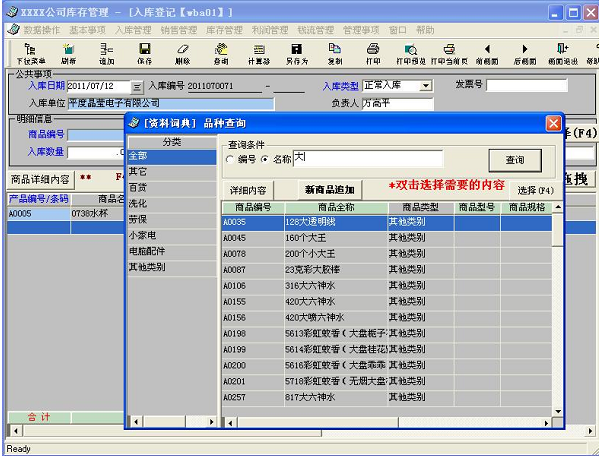Click the Print (打印) printer icon
Viewport: 599px width, 456px height.
(x=373, y=49)
